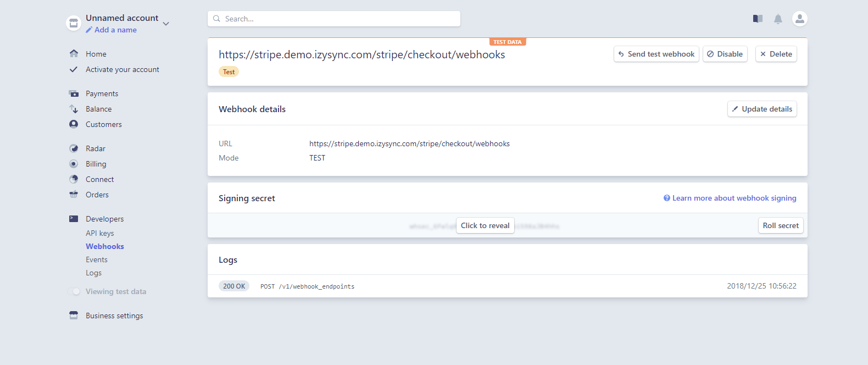Open the user profile avatar
This screenshot has width=868, height=365.
tap(800, 19)
